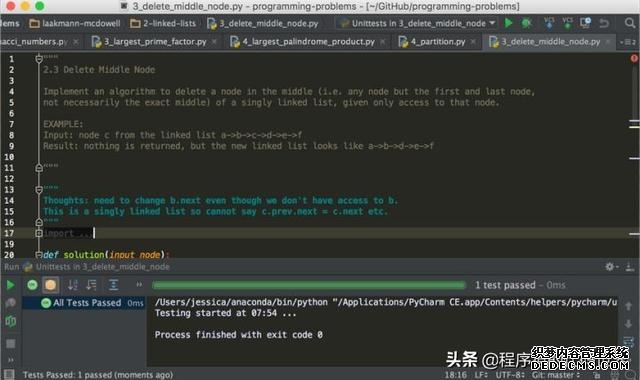Switch to the 3_largest_prime_factor.py tab
The width and height of the screenshot is (640, 380).
(155, 42)
